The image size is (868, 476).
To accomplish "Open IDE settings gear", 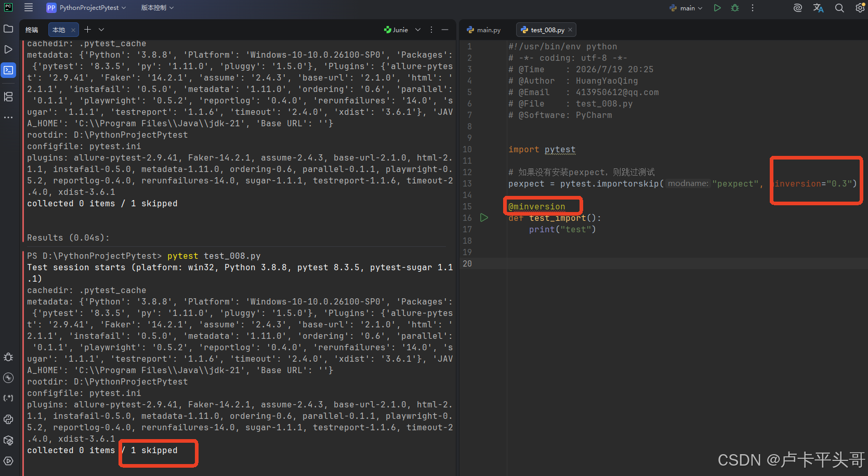I will (x=860, y=8).
